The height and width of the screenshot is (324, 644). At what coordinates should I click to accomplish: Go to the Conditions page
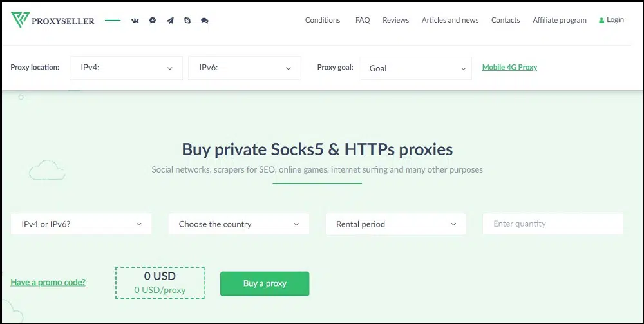(x=323, y=20)
